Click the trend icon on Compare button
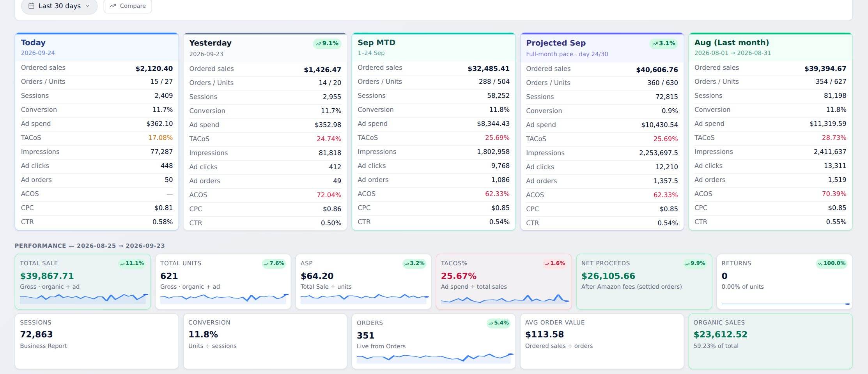This screenshot has width=868, height=374. (113, 6)
